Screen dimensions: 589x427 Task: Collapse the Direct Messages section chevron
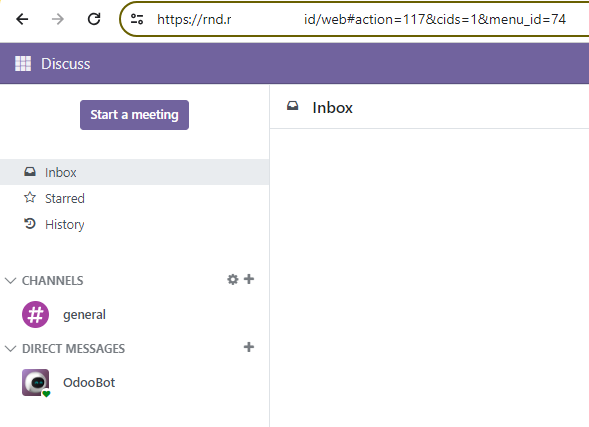pos(11,349)
